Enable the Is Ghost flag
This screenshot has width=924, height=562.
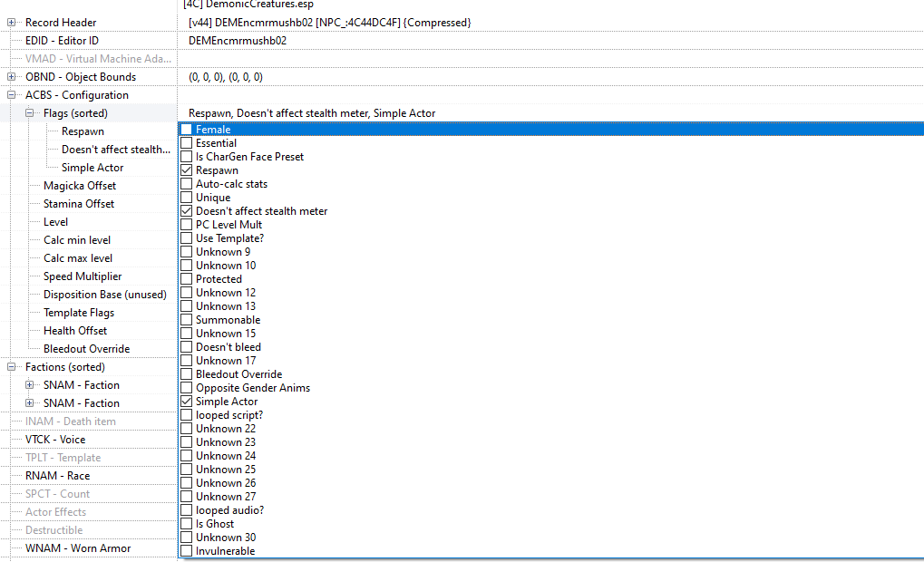tap(187, 523)
